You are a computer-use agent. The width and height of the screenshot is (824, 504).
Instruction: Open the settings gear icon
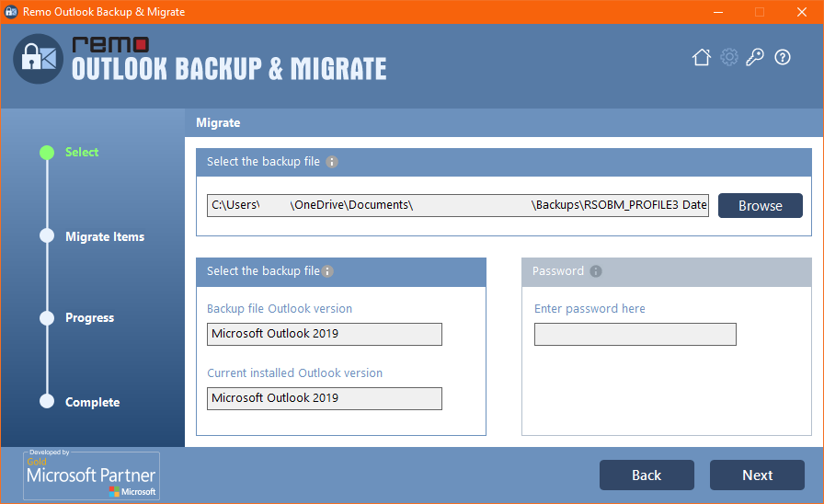(729, 57)
